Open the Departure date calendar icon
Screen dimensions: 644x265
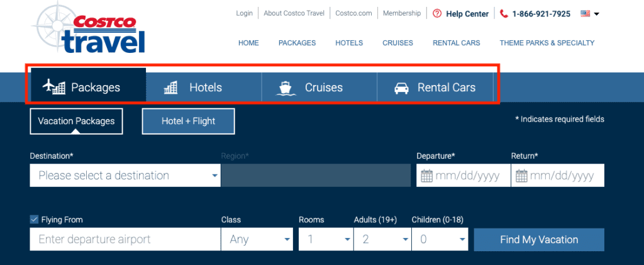[426, 176]
